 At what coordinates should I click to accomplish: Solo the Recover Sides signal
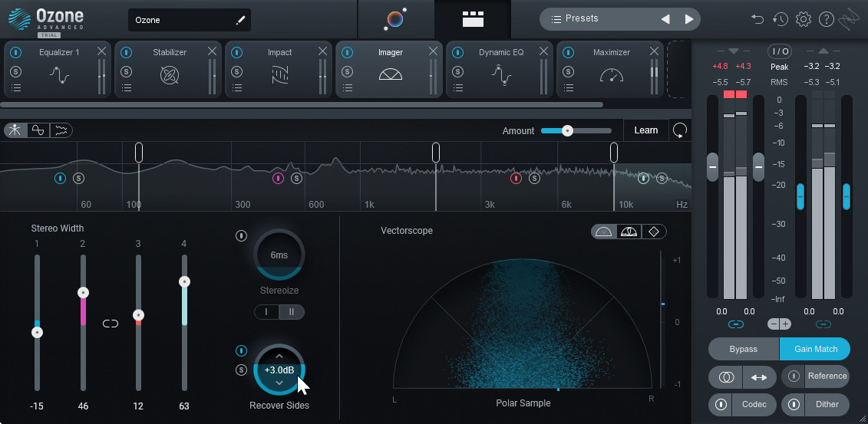[241, 370]
